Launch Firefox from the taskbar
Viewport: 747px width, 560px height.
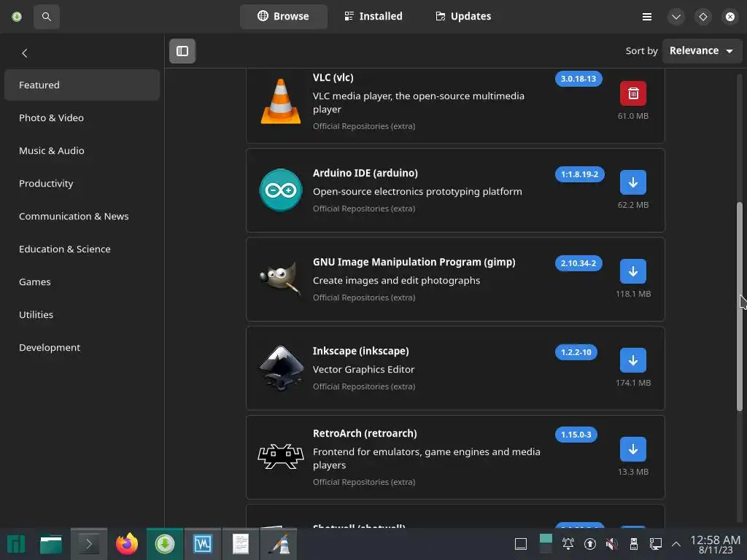[127, 544]
